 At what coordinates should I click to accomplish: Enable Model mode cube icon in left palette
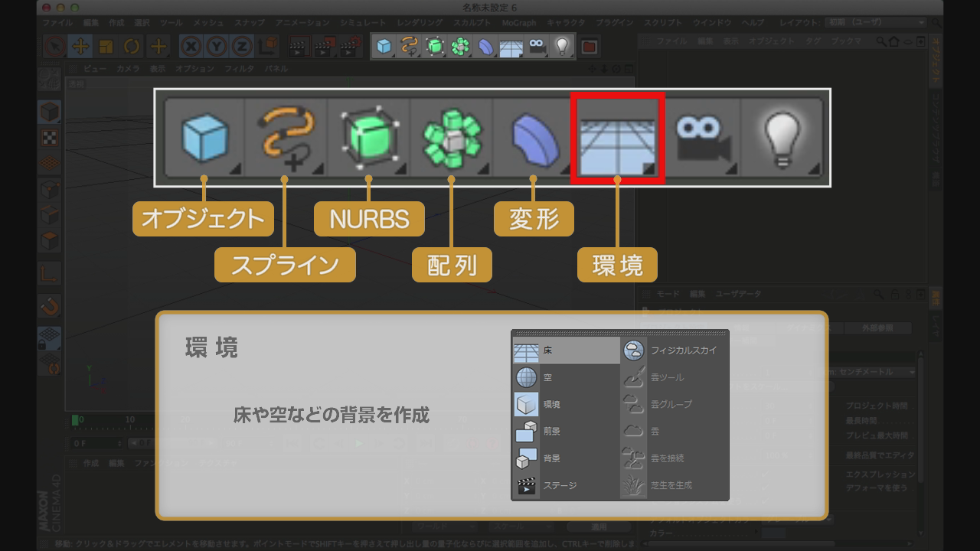point(50,112)
